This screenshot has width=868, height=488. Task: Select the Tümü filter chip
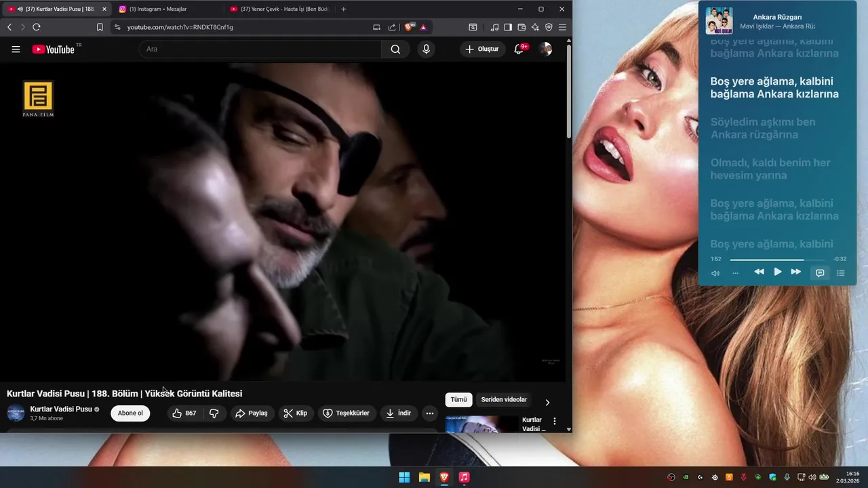point(459,399)
